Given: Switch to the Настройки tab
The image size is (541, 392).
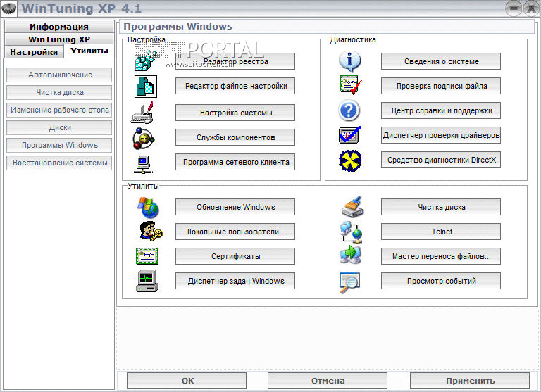Looking at the screenshot, I should click(x=34, y=52).
